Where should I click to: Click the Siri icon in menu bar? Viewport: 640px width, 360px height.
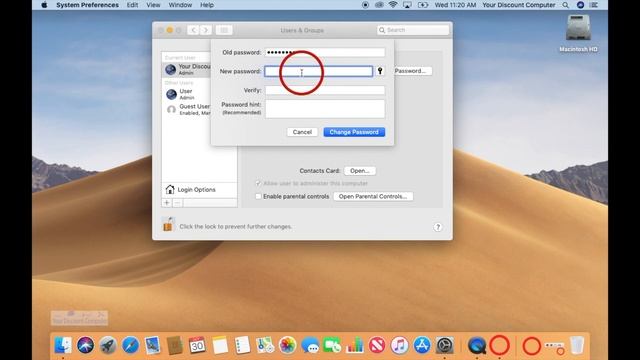click(x=580, y=5)
